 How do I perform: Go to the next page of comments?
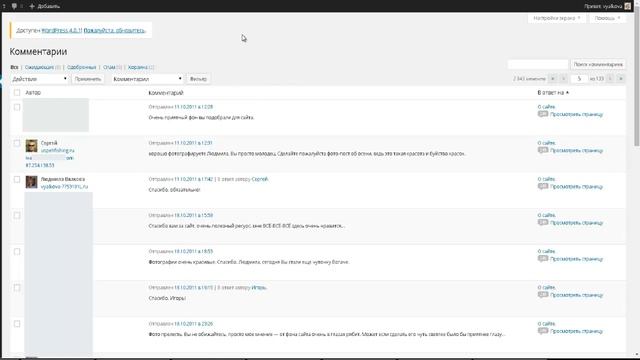click(610, 78)
